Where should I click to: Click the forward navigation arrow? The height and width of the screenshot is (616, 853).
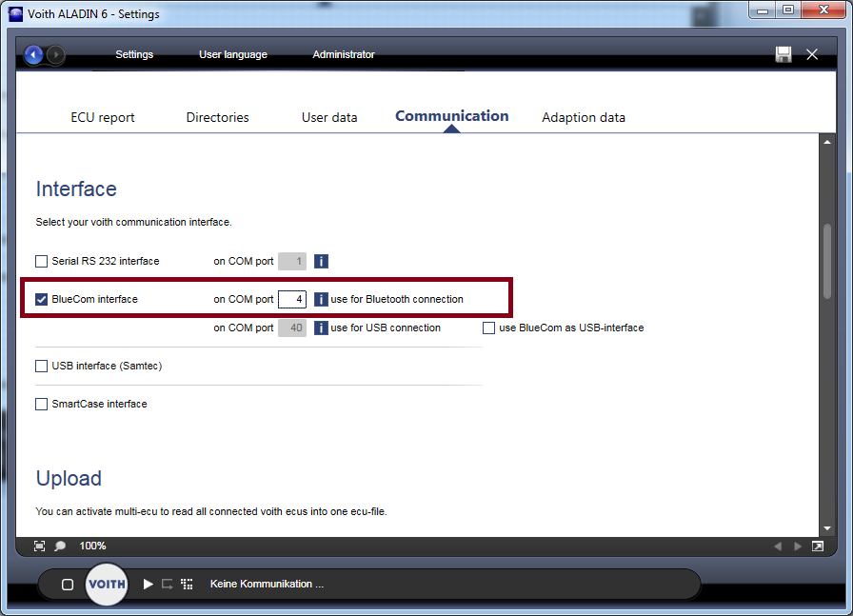click(55, 54)
